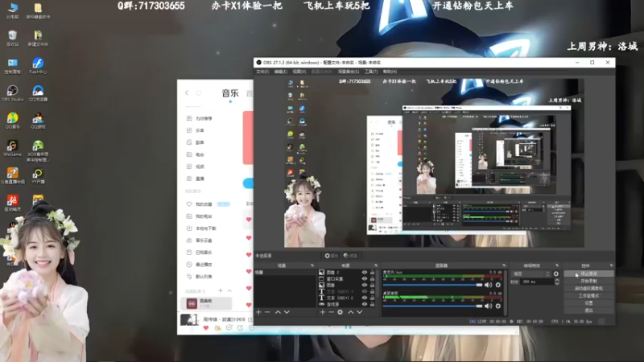Toggle lock on 窗口采集 source
The image size is (644, 362).
coord(373,278)
